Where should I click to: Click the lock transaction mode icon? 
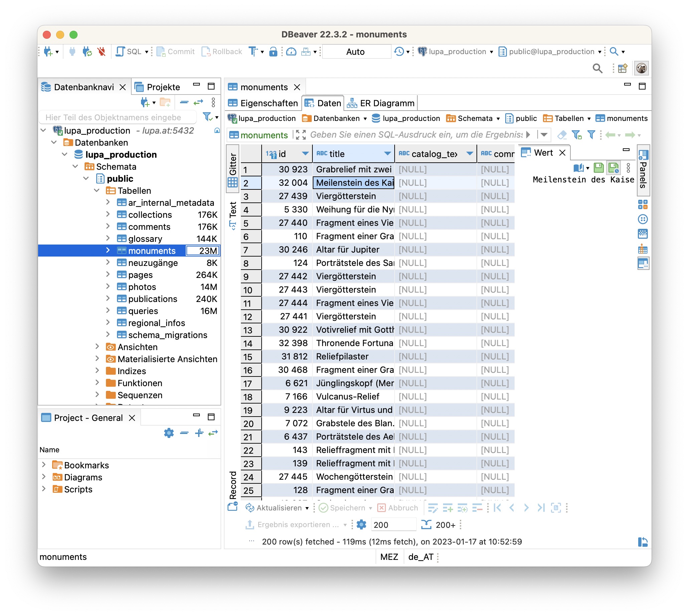coord(273,51)
